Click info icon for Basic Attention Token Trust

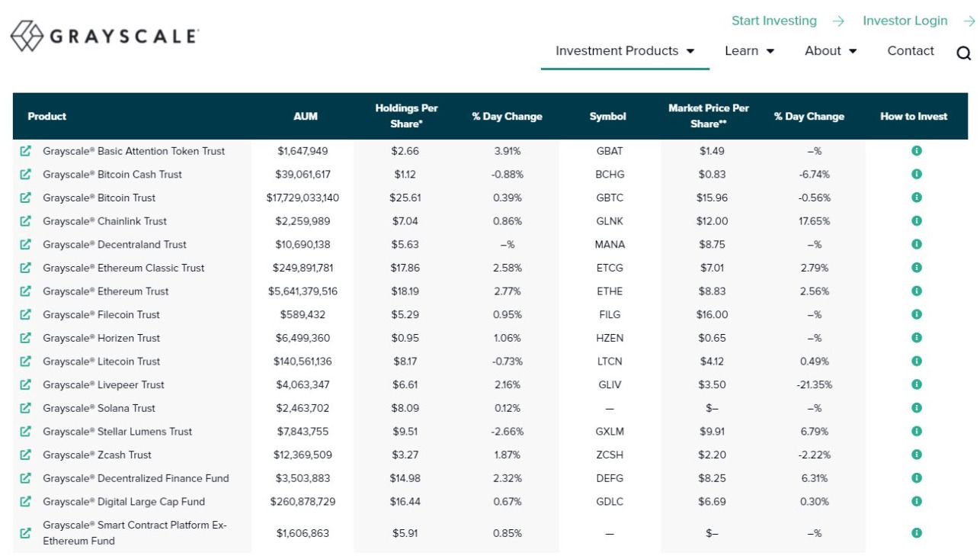click(x=916, y=151)
